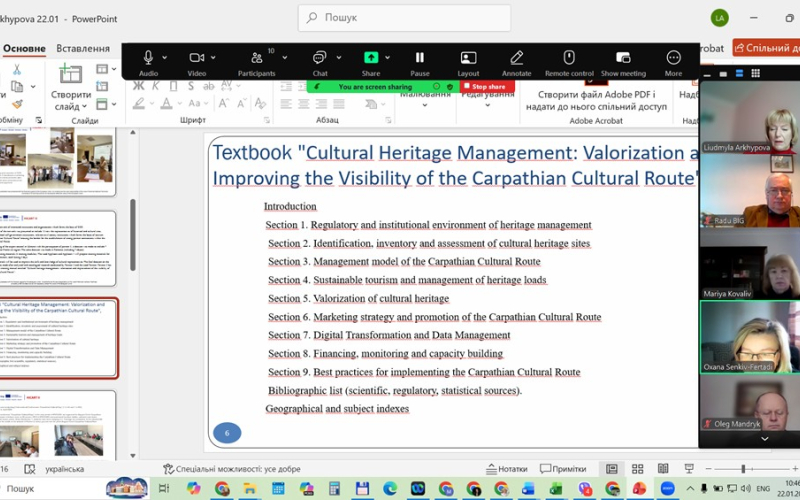Click the Спільний доступ share button
Image resolution: width=800 pixels, height=500 pixels.
click(x=767, y=48)
